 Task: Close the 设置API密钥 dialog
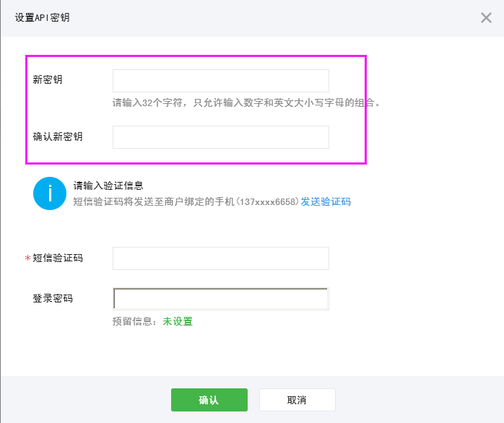tap(486, 18)
